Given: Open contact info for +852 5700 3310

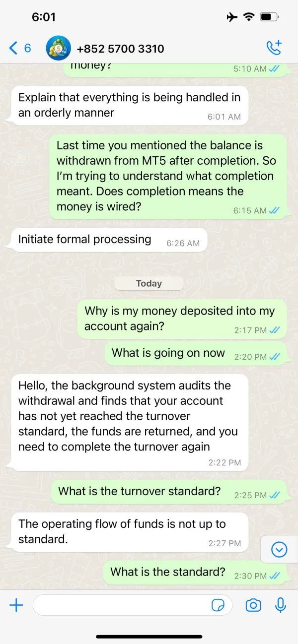Looking at the screenshot, I should tap(120, 49).
